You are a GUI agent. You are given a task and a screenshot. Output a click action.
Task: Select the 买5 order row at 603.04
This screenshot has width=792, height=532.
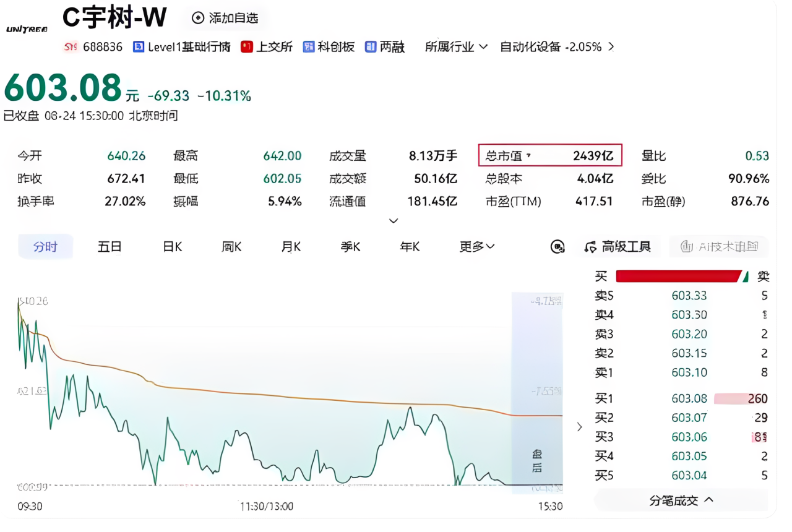tap(681, 476)
